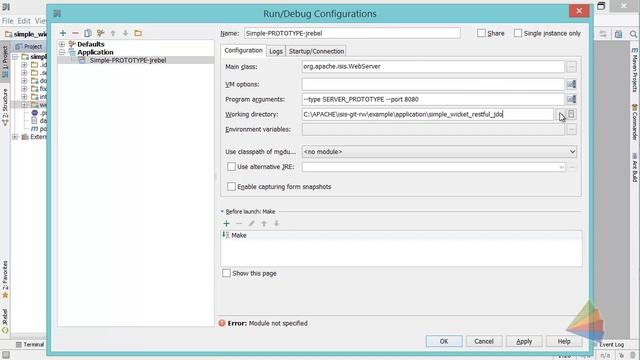Edit Before launch task pencil icon

251,223
